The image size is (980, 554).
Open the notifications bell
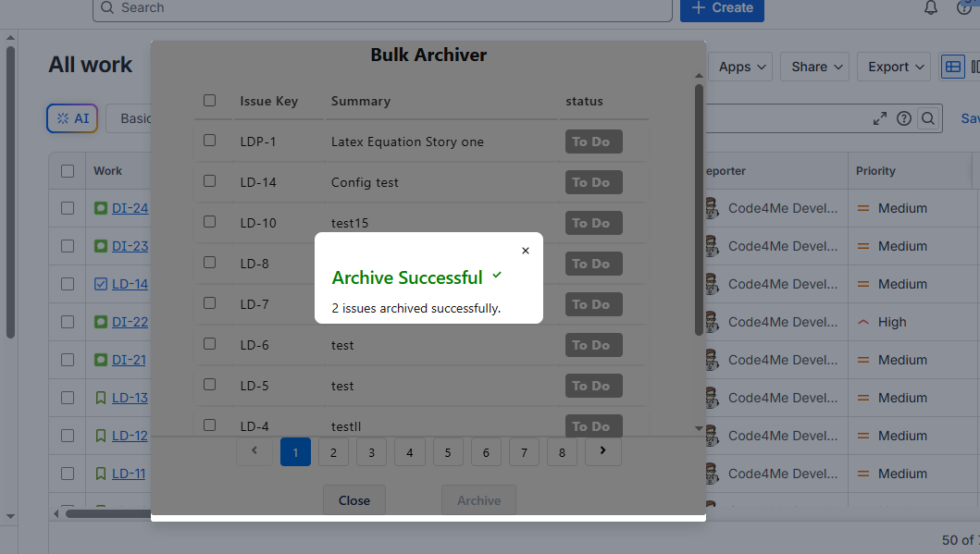click(x=931, y=8)
